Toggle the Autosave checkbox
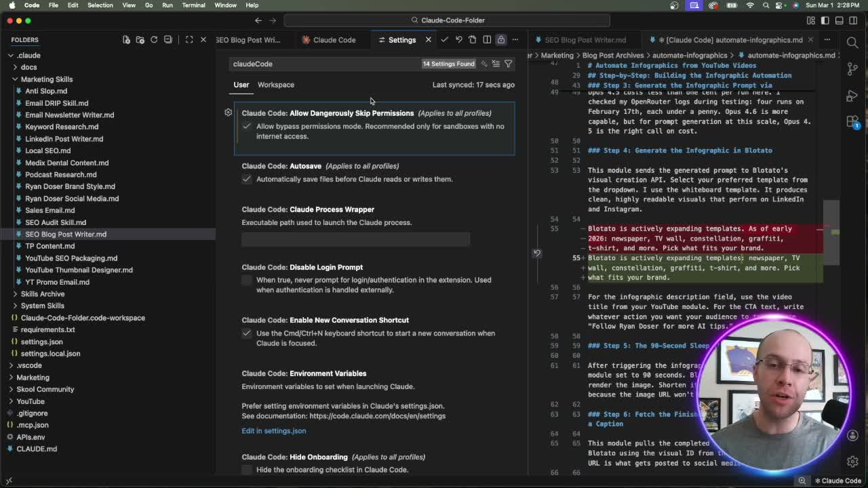The height and width of the screenshot is (488, 868). [x=247, y=179]
